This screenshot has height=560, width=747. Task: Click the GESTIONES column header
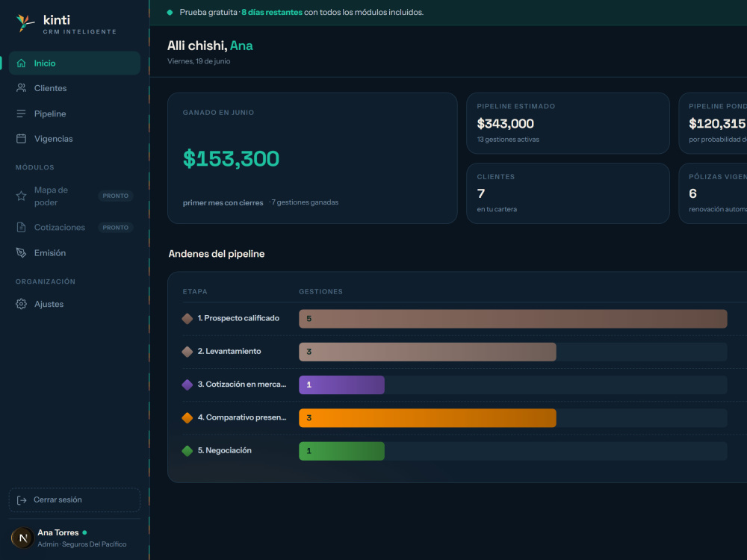pyautogui.click(x=321, y=291)
